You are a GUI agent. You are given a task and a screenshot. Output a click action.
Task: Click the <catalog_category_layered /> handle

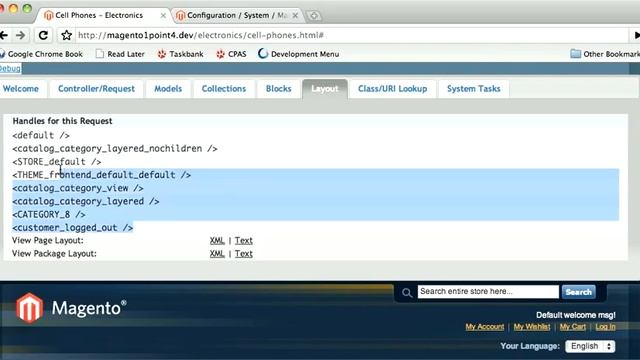point(86,201)
